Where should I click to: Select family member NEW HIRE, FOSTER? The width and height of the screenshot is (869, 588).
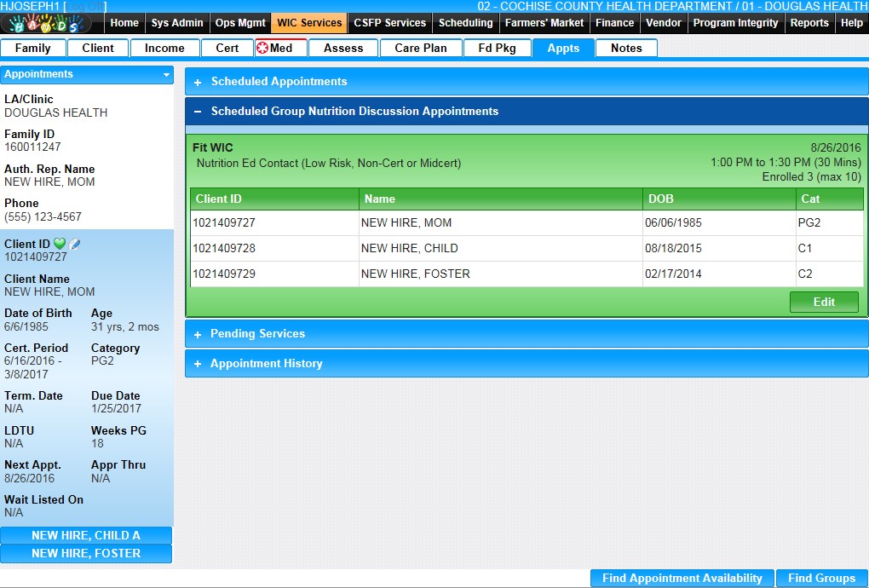pos(86,553)
